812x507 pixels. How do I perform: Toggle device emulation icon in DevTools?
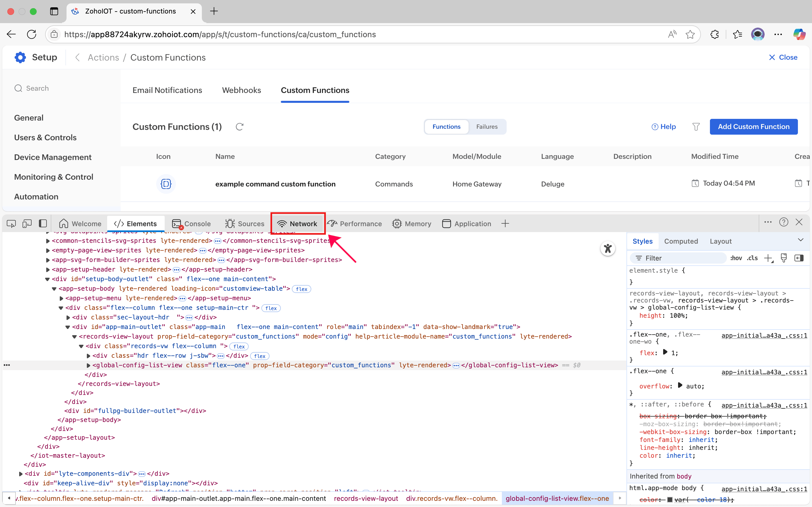point(27,223)
